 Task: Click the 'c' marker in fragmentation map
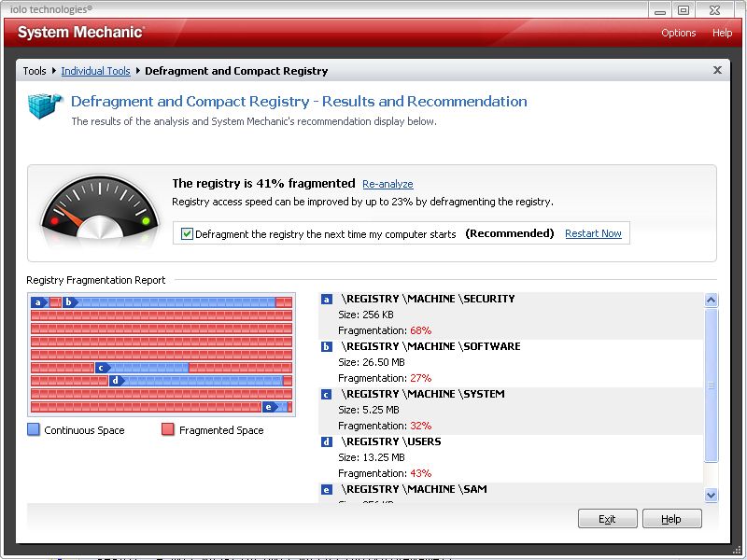click(x=103, y=368)
